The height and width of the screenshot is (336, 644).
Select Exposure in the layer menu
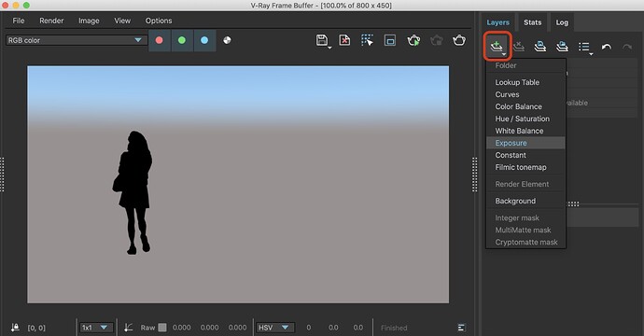525,143
